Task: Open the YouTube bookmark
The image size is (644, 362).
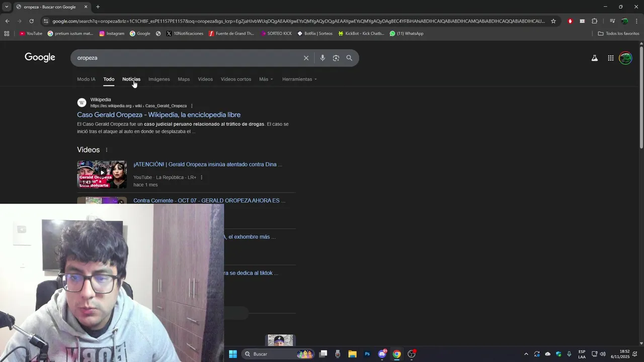Action: [x=31, y=34]
